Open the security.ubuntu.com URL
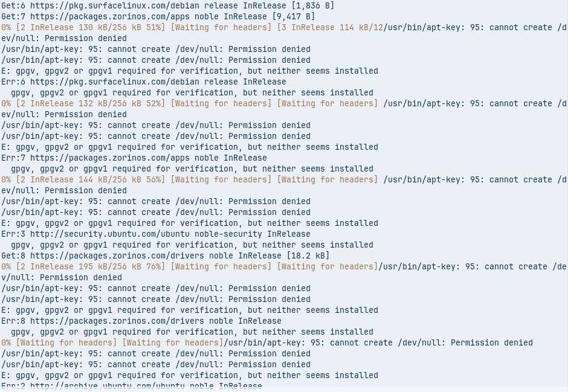Screen dimensions: 568x392 pyautogui.click(x=114, y=234)
